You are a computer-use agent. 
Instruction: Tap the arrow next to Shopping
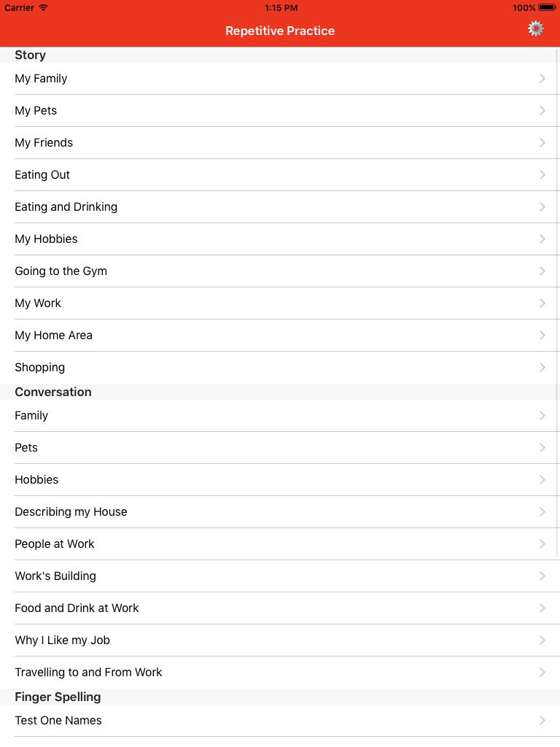tap(542, 368)
